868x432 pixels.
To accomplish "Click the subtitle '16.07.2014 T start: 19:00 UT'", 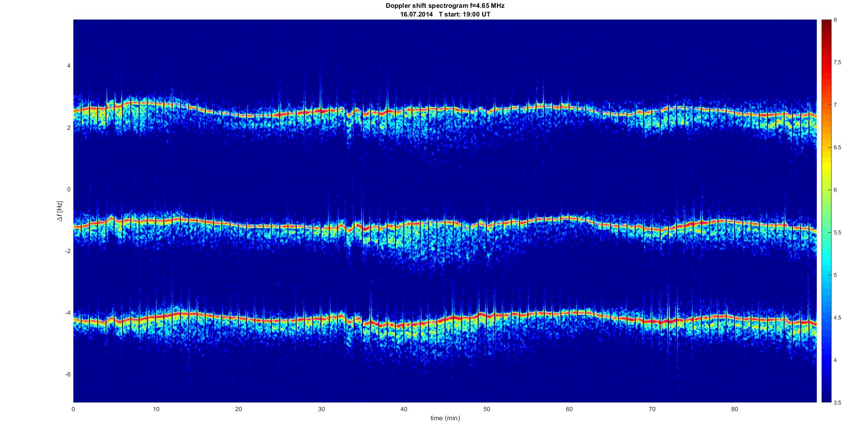I will tap(445, 14).
